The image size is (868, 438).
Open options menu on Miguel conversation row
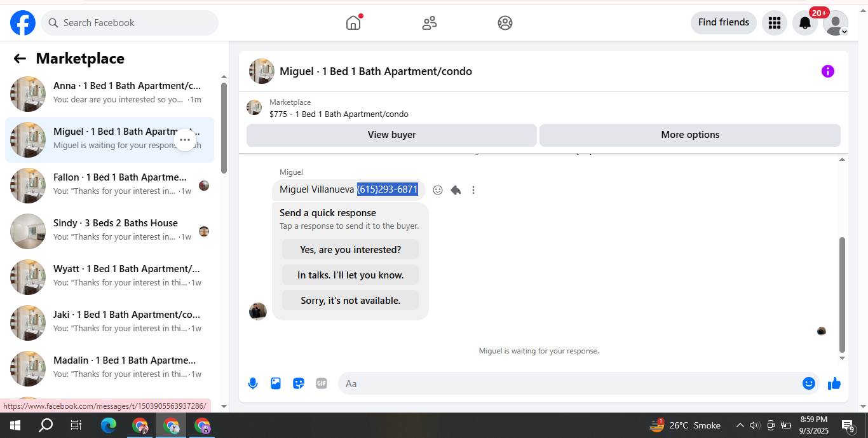185,140
